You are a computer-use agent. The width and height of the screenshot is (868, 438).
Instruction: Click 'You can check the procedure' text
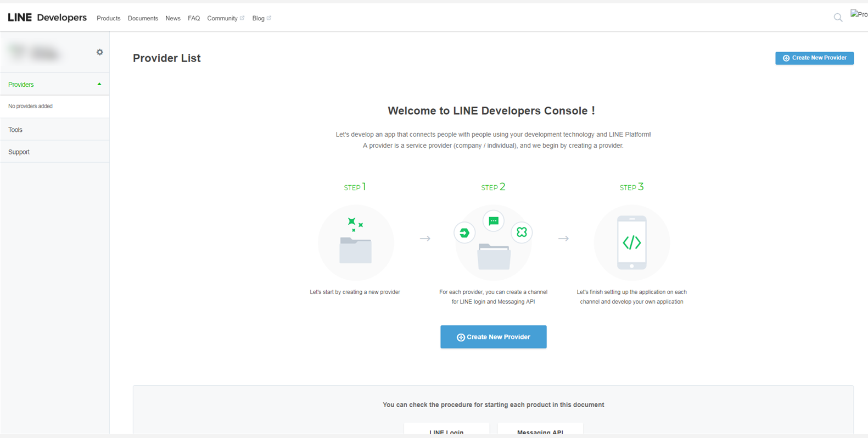[493, 404]
